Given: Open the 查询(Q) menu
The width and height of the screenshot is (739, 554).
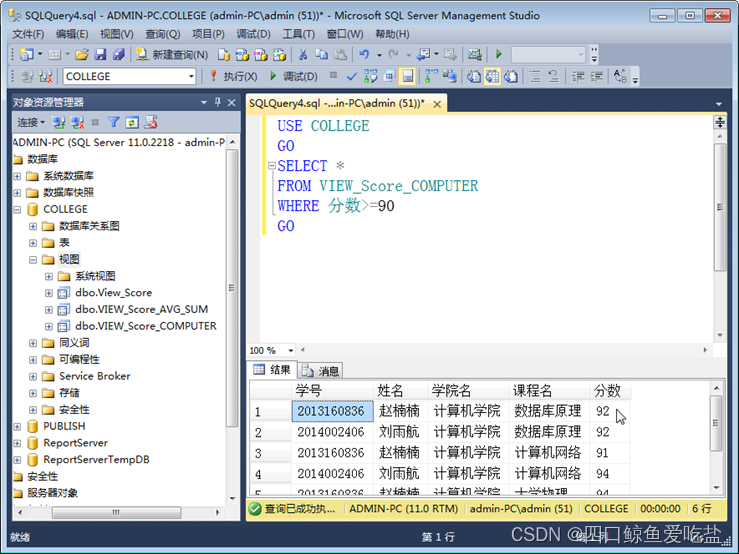Looking at the screenshot, I should click(162, 34).
